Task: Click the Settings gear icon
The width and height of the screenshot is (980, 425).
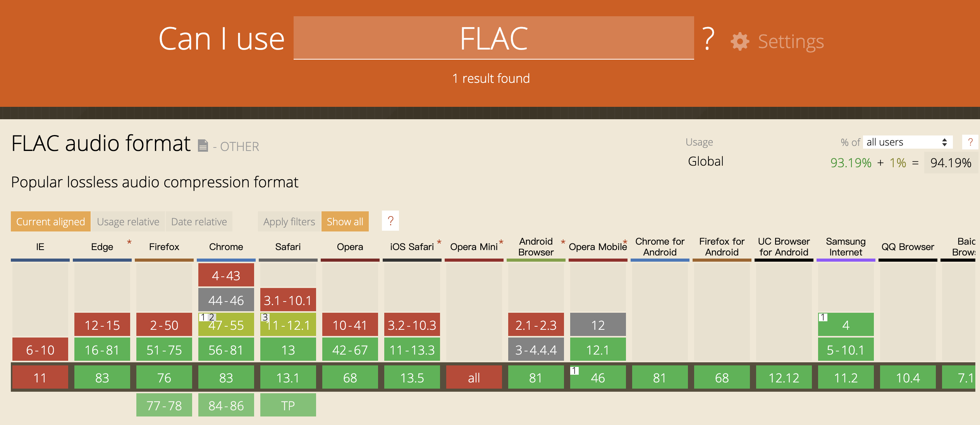Action: click(740, 41)
